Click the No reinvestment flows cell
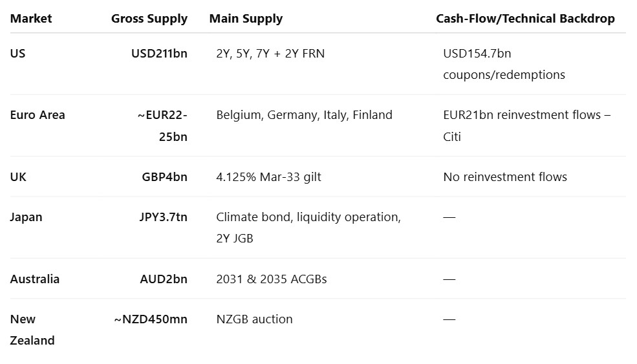The image size is (637, 364). 505,177
